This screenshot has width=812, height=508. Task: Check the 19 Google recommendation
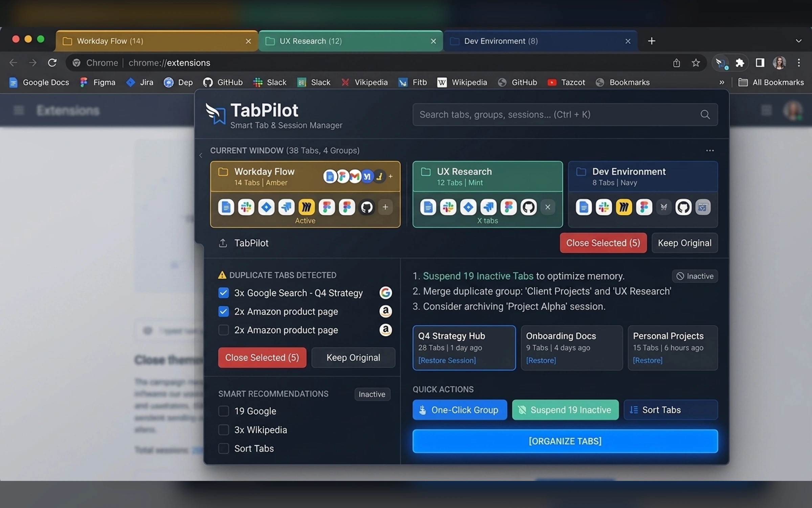click(223, 411)
